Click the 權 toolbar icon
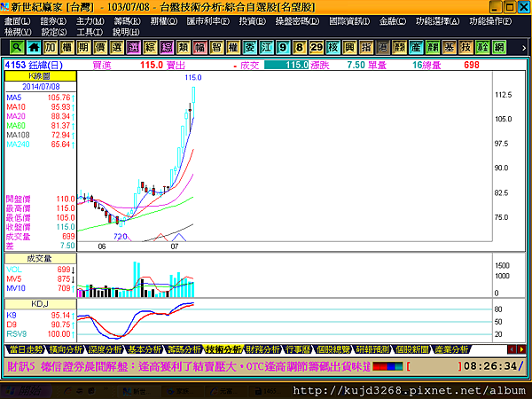The height and width of the screenshot is (399, 532). point(233,47)
